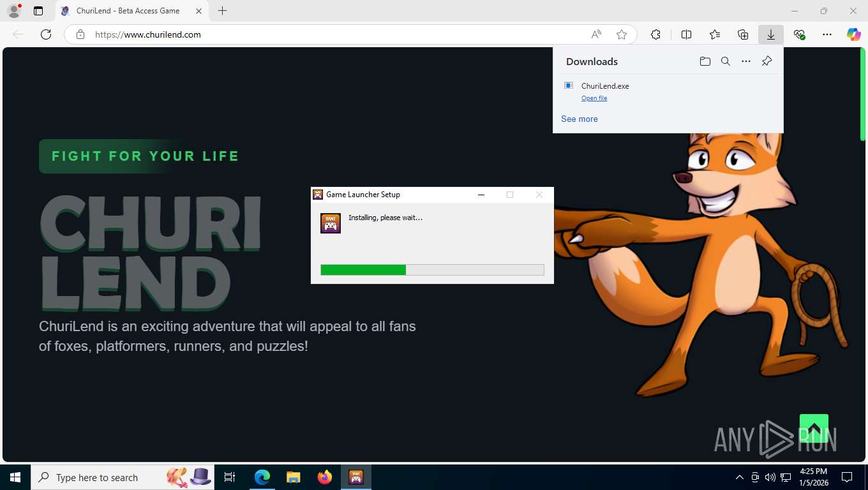Open the tab actions menu icon
The width and height of the screenshot is (868, 490).
tap(38, 11)
